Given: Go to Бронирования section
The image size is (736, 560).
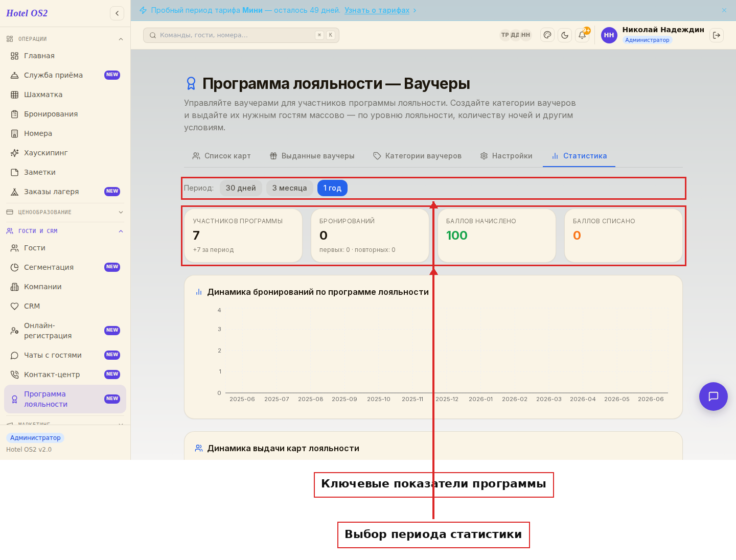Looking at the screenshot, I should pyautogui.click(x=65, y=114).
